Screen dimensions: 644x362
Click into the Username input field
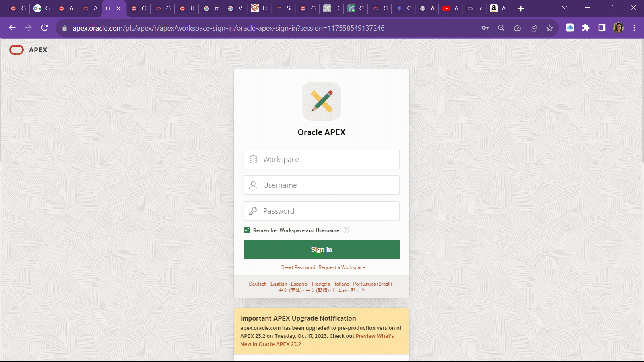point(322,185)
